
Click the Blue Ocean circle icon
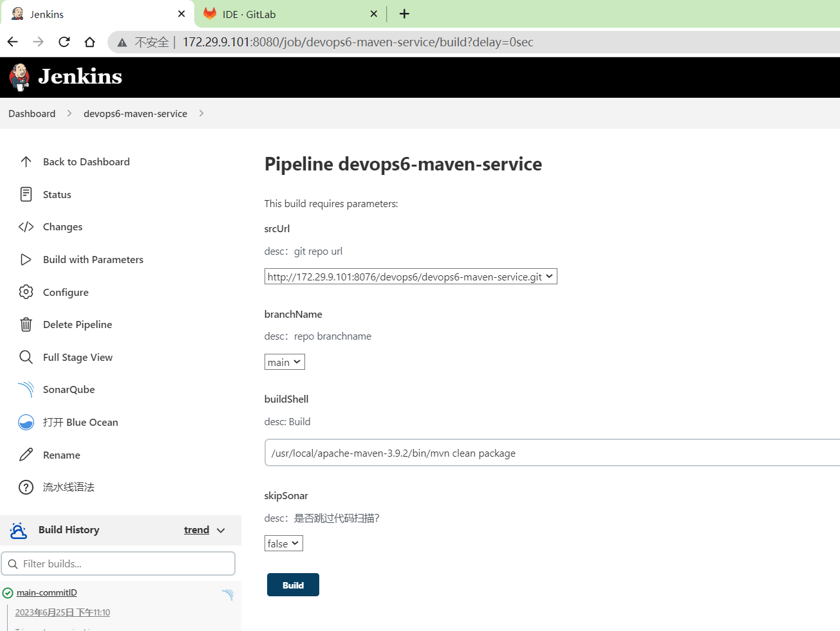coord(26,422)
